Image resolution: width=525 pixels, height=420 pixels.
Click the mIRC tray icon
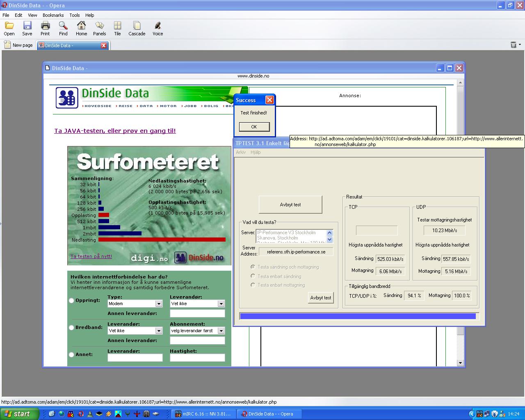point(479,414)
